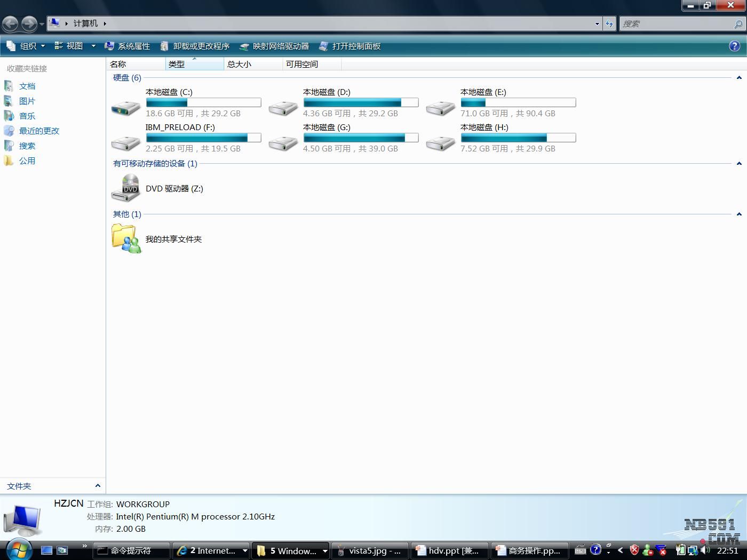Click the Windows Start orb
Screen dimensions: 747x560
point(19,549)
